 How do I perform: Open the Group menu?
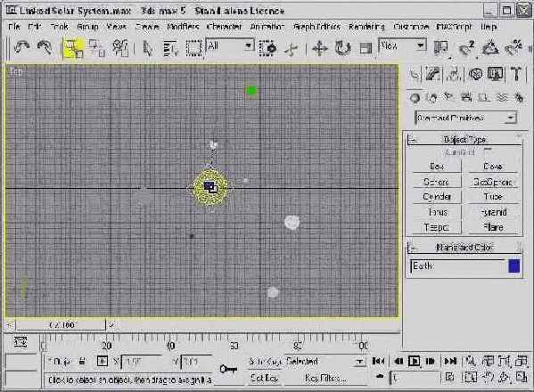click(x=87, y=27)
